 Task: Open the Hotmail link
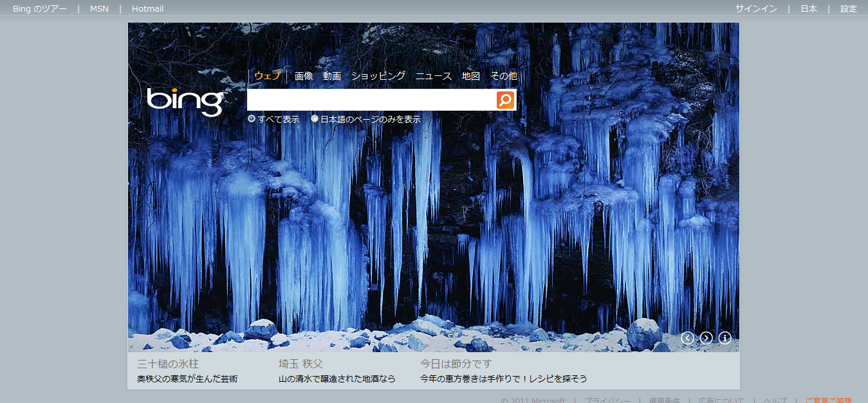click(x=147, y=9)
